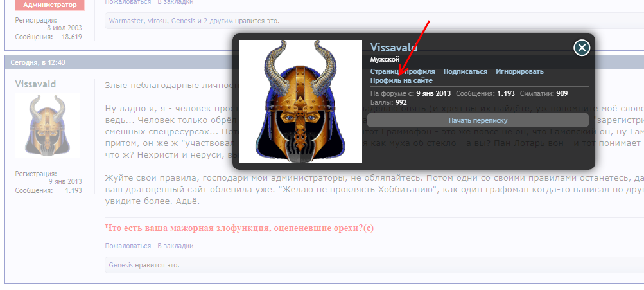Viewport: 644px width, 290px height.
Task: Open post timestamp 'Сегодня, в 12:40'
Action: (x=39, y=63)
